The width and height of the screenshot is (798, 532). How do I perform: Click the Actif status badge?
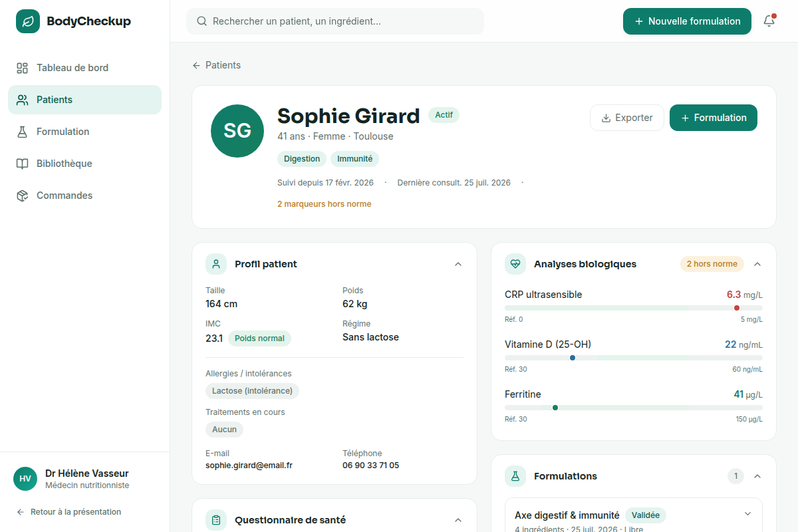coord(444,115)
